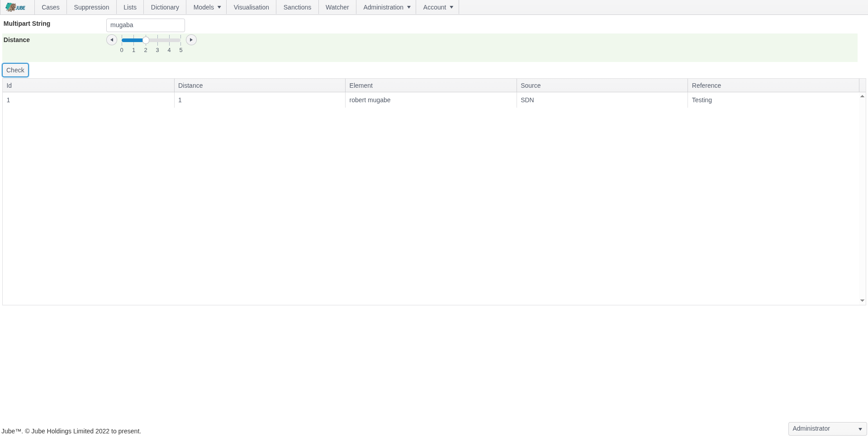Expand the Administration dropdown menu

point(386,7)
